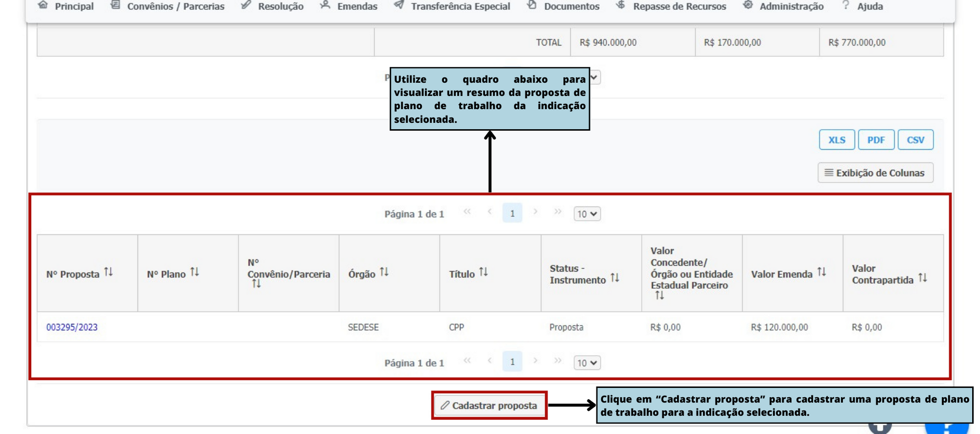
Task: Sort by Valor Contrapartida arrows
Action: [922, 278]
